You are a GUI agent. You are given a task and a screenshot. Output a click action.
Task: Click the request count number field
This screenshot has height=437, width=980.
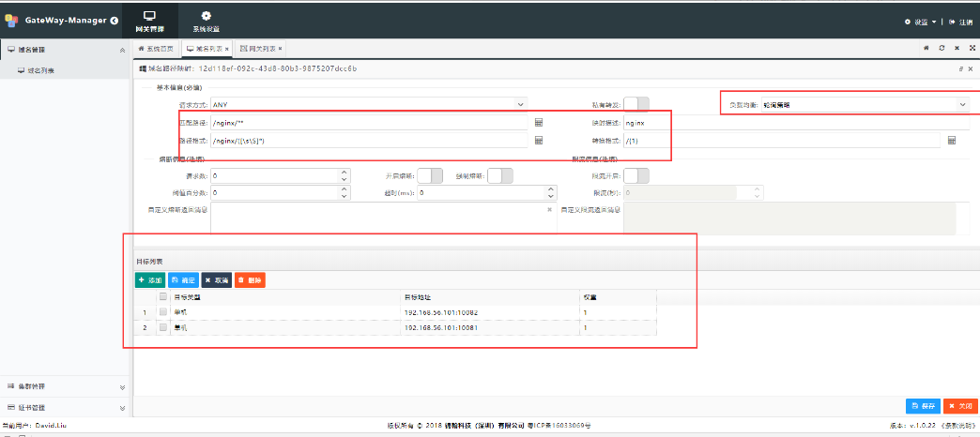click(275, 176)
